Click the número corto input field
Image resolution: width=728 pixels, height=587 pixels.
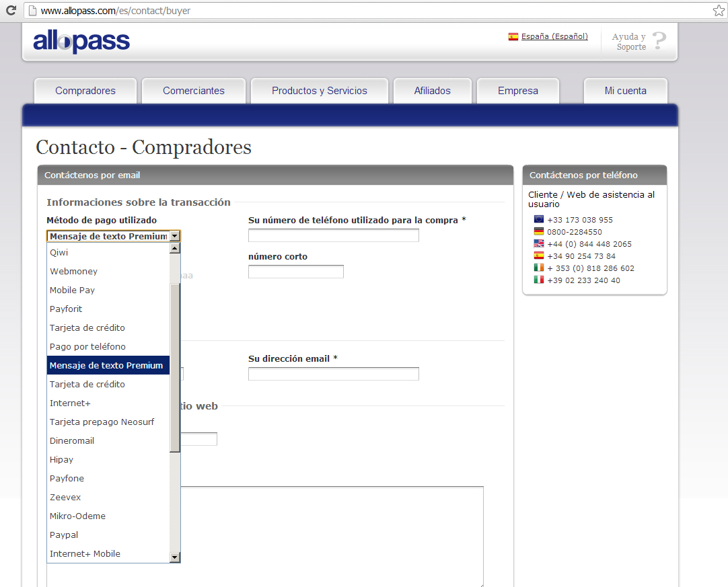(x=296, y=272)
